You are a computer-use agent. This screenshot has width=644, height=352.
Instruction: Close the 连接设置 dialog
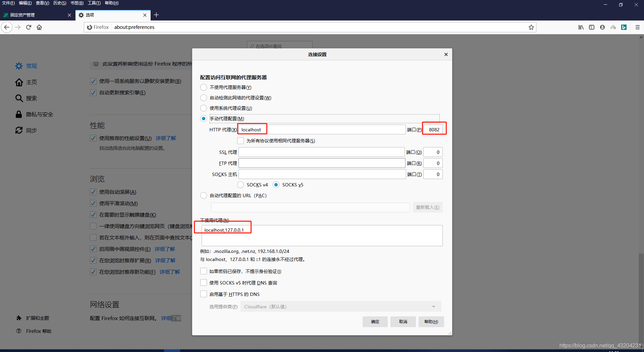pyautogui.click(x=446, y=54)
